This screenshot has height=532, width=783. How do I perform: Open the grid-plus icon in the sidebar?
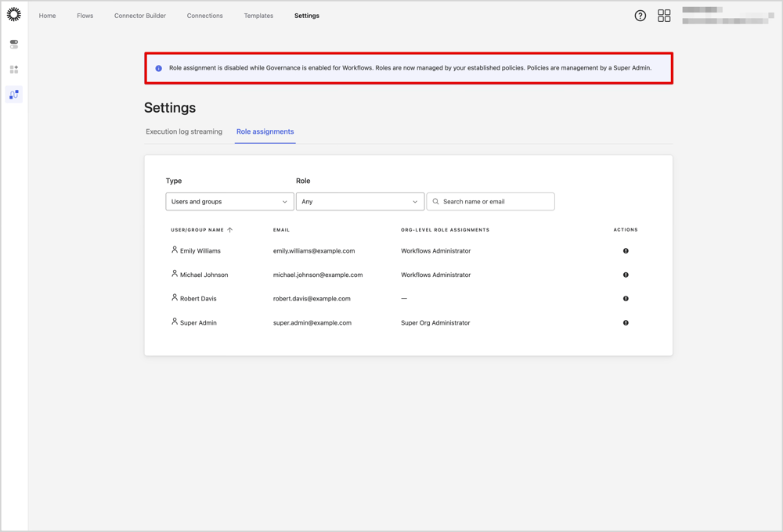click(13, 69)
